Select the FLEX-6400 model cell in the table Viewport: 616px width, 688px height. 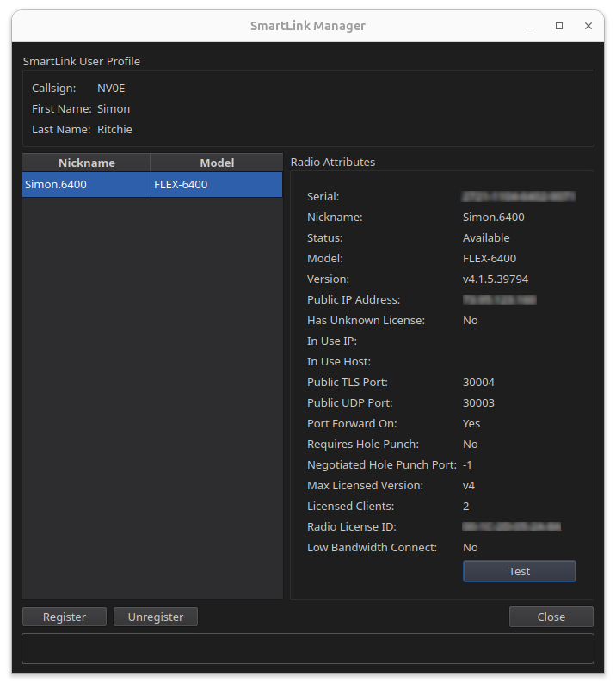pyautogui.click(x=217, y=184)
